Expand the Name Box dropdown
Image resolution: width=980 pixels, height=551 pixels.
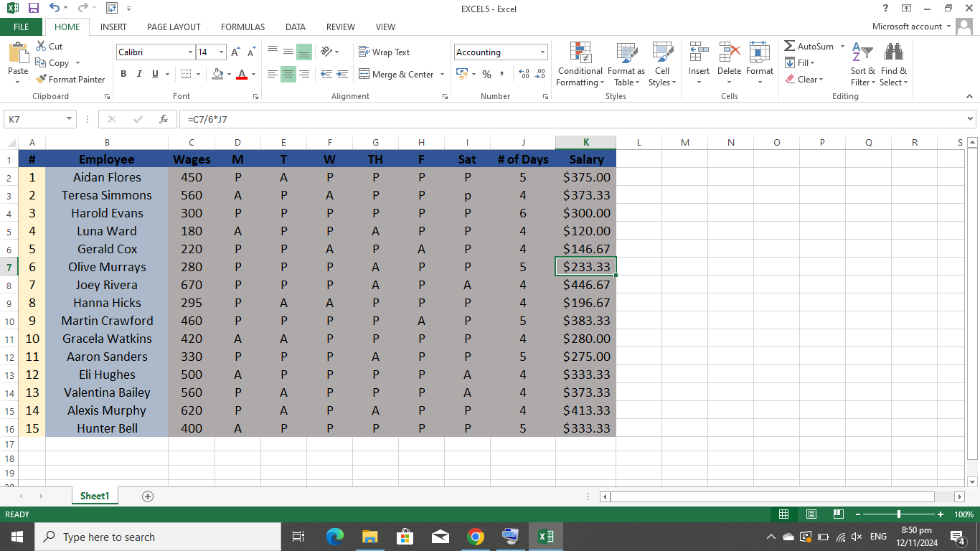point(70,119)
